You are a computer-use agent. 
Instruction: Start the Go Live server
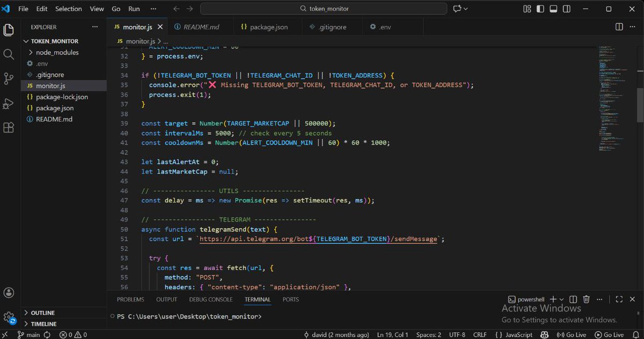[x=572, y=334]
